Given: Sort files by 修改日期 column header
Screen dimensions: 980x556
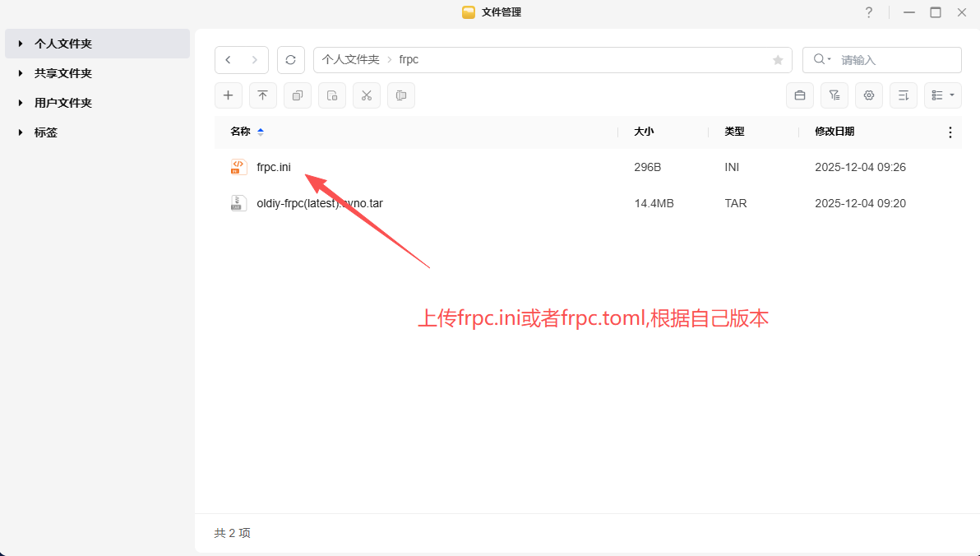Looking at the screenshot, I should pos(834,132).
